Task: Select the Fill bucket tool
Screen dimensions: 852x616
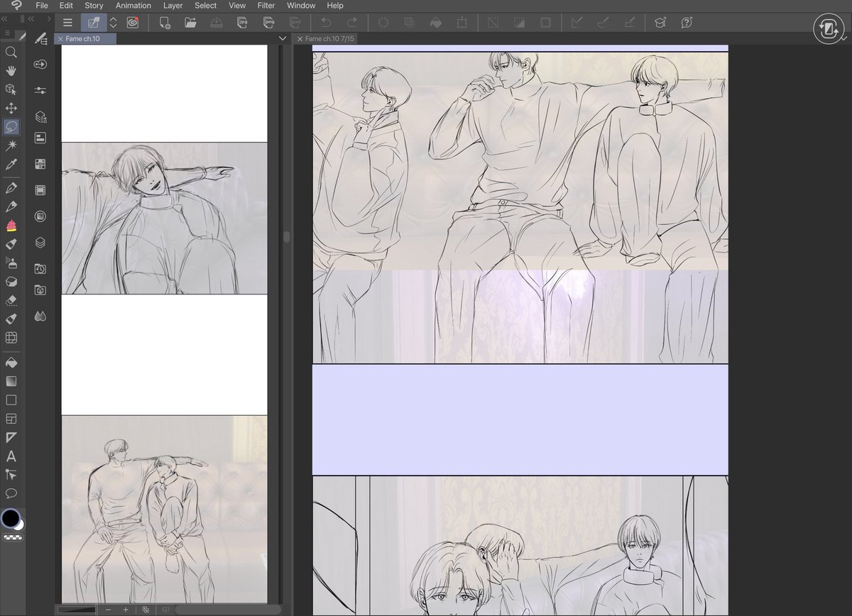Action: (11, 362)
